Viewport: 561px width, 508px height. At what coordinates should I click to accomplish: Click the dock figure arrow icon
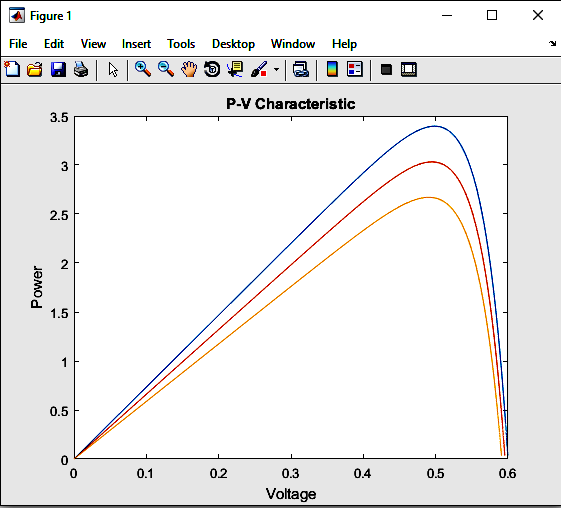point(552,43)
